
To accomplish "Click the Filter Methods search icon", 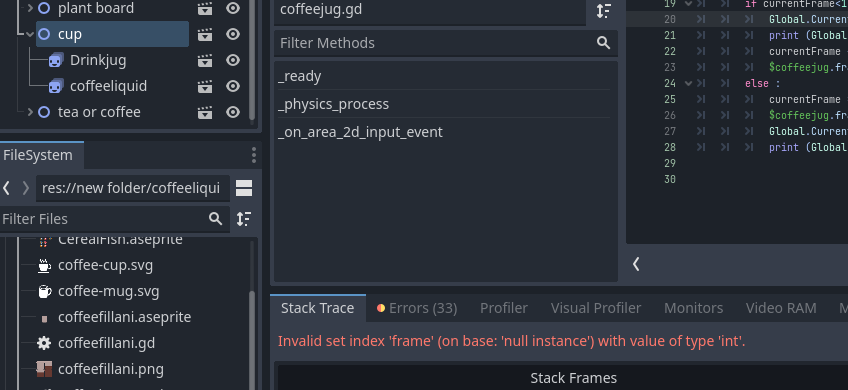I will pyautogui.click(x=604, y=43).
